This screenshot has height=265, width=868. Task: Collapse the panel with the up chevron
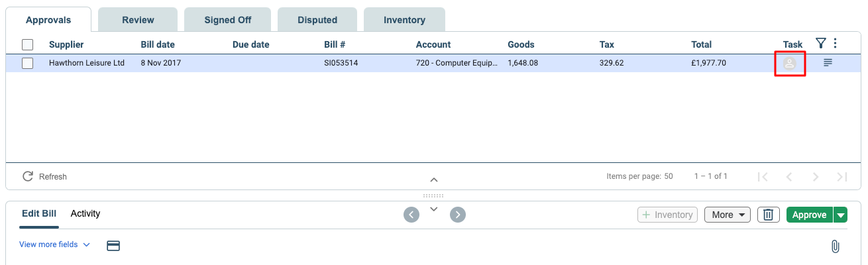[x=434, y=180]
